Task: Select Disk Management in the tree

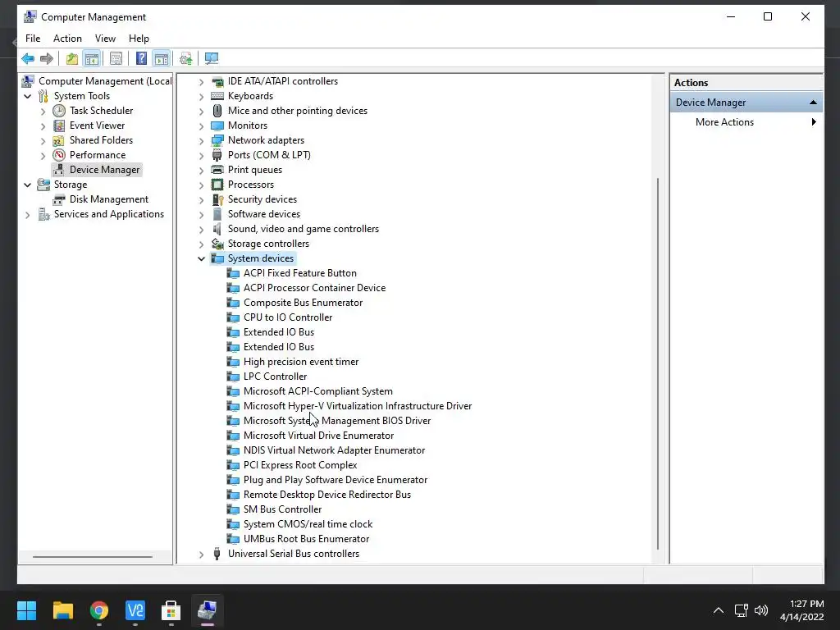Action: (x=109, y=199)
